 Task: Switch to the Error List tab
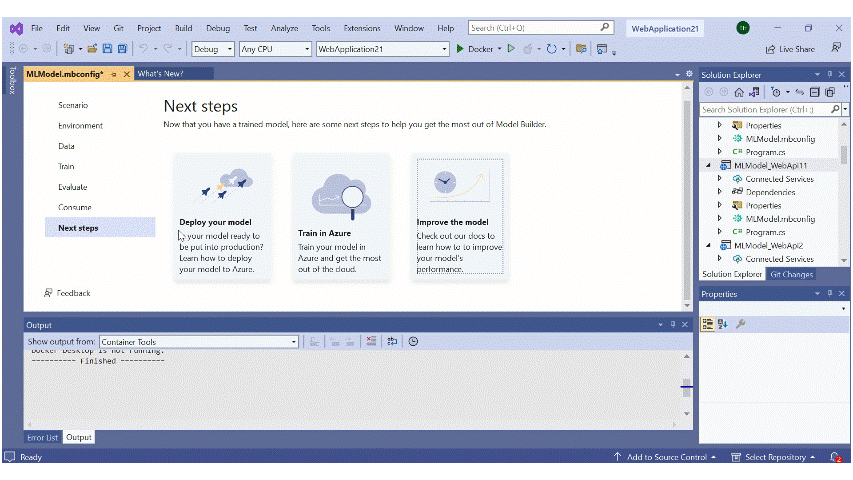42,438
